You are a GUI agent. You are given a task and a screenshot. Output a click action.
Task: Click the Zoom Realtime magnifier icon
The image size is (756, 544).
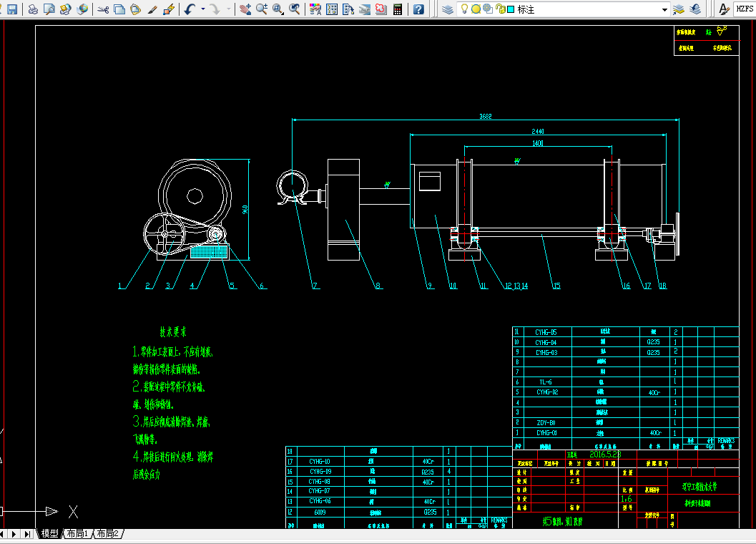pyautogui.click(x=262, y=9)
